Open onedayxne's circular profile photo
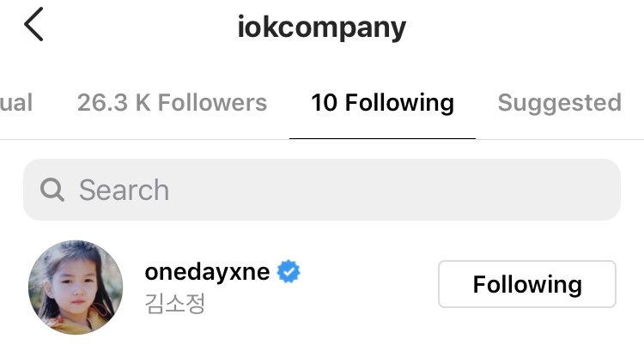 coord(76,287)
